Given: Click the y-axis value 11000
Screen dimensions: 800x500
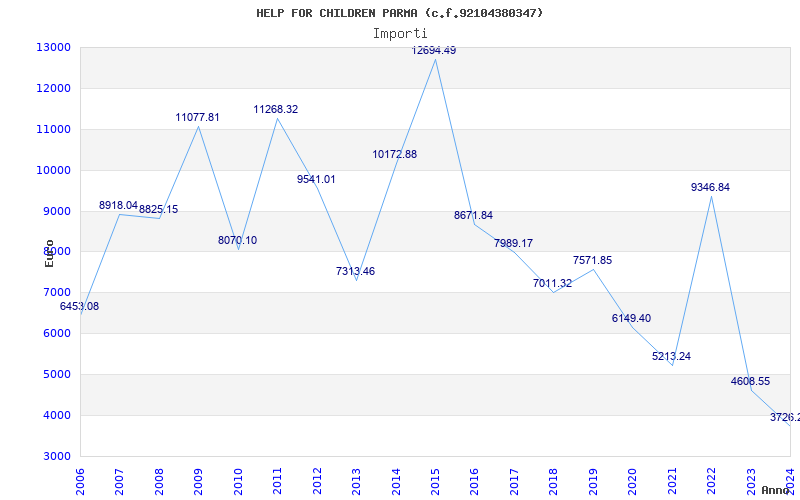Looking at the screenshot, I should [x=53, y=129].
